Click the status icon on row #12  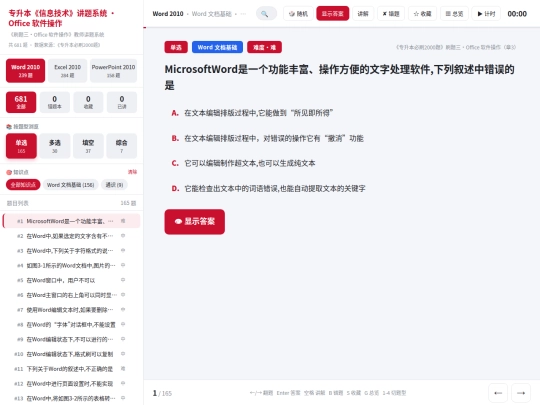(123, 383)
